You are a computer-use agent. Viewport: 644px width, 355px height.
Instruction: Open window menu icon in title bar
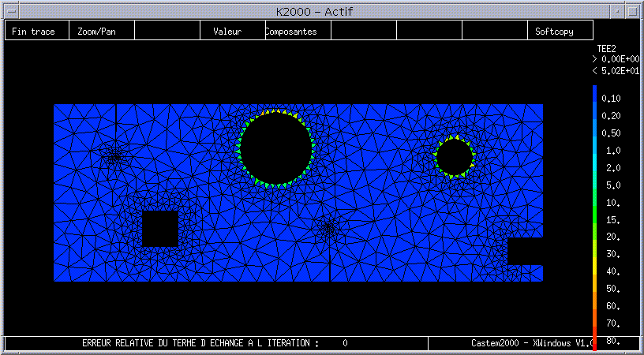click(11, 10)
